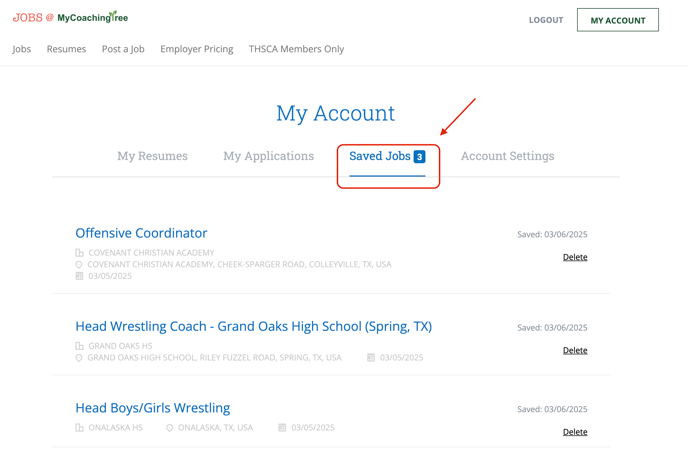Screen dimensions: 688x456
Task: Open the Jobs @ MyCoachingTree logo
Action: pyautogui.click(x=70, y=17)
